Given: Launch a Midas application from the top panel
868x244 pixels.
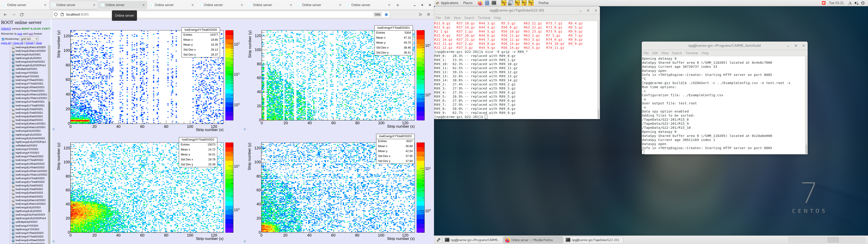Looking at the screenshot, I should pos(504,3).
